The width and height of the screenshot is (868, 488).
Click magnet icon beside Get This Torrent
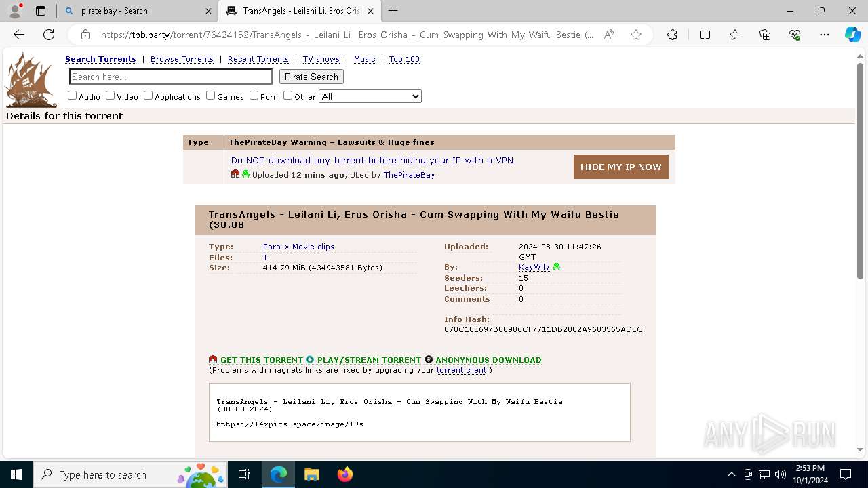point(213,360)
